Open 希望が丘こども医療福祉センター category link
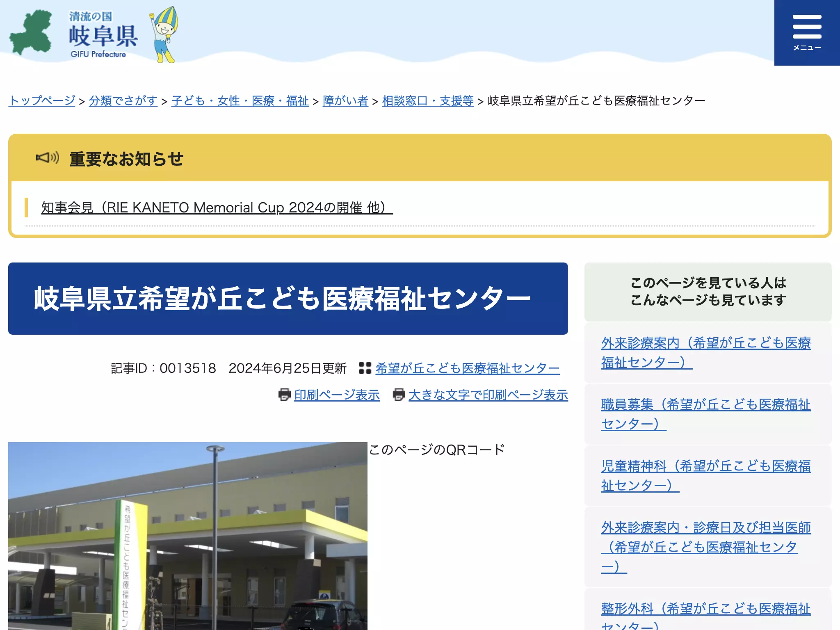 click(x=468, y=368)
